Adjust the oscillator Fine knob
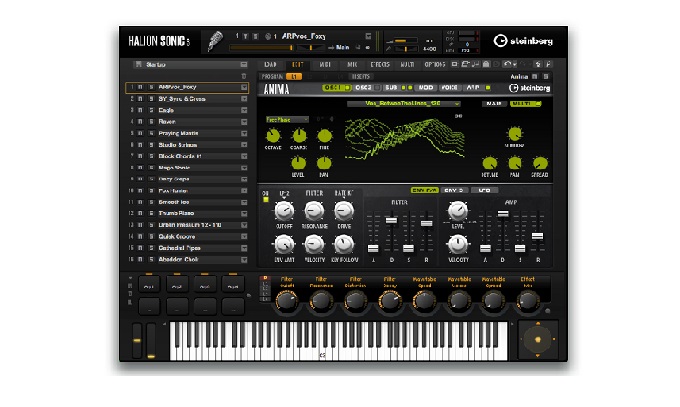The height and width of the screenshot is (407, 680). [324, 136]
